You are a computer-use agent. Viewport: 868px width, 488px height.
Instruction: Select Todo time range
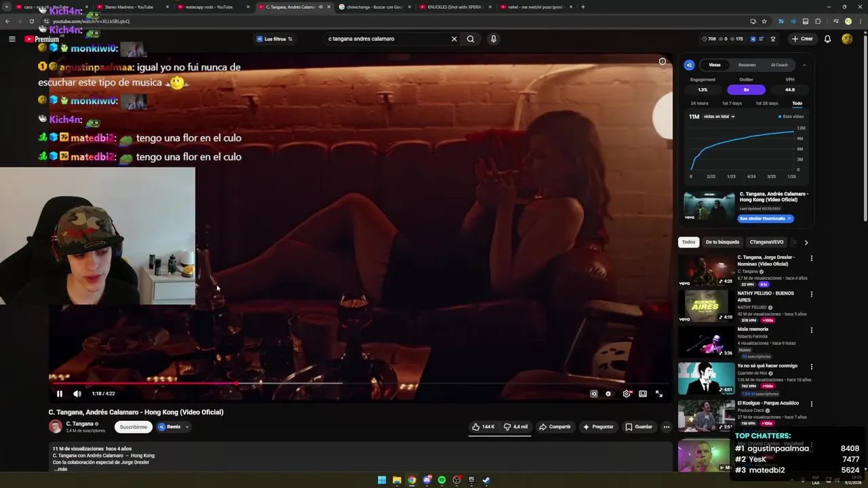pos(797,103)
